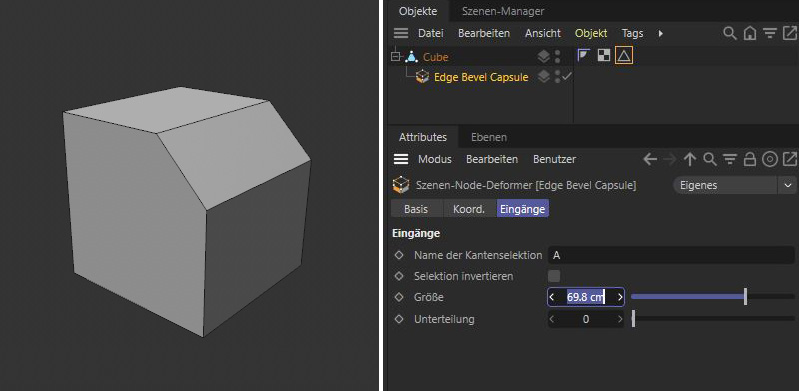Click the home icon in the Objekte panel
This screenshot has width=799, height=391.
pyautogui.click(x=750, y=34)
